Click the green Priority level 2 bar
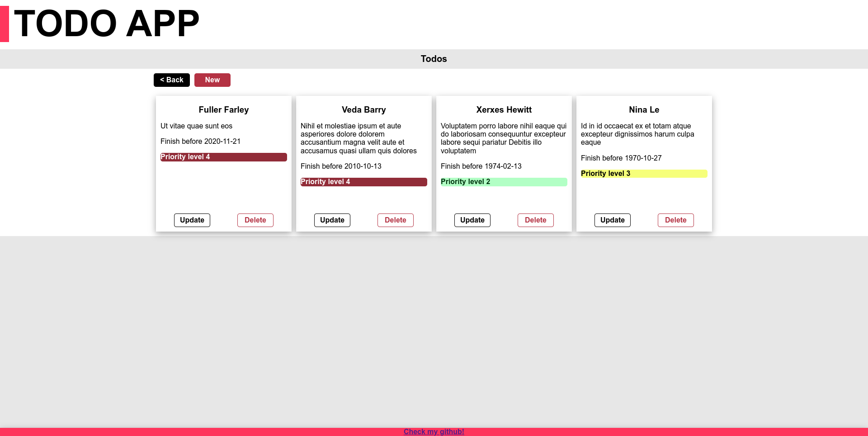Image resolution: width=868 pixels, height=436 pixels. tap(504, 182)
